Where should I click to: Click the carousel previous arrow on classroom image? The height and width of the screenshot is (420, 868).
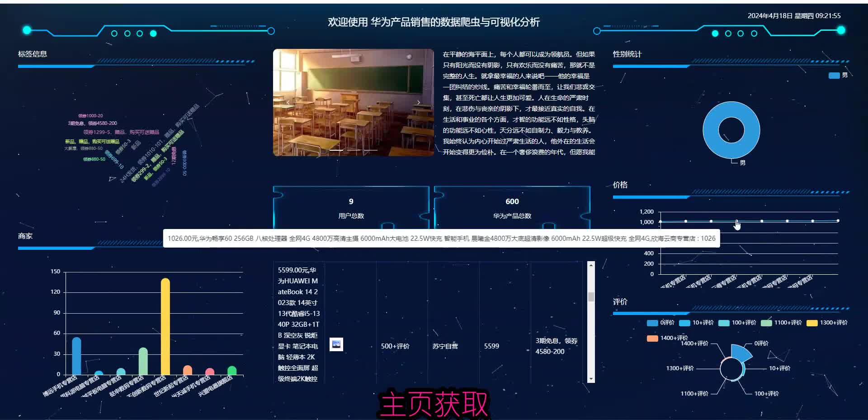288,103
